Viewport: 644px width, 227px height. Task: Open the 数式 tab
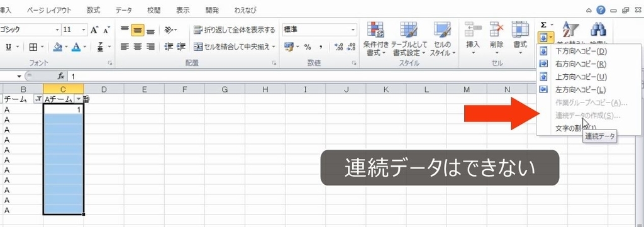(93, 10)
